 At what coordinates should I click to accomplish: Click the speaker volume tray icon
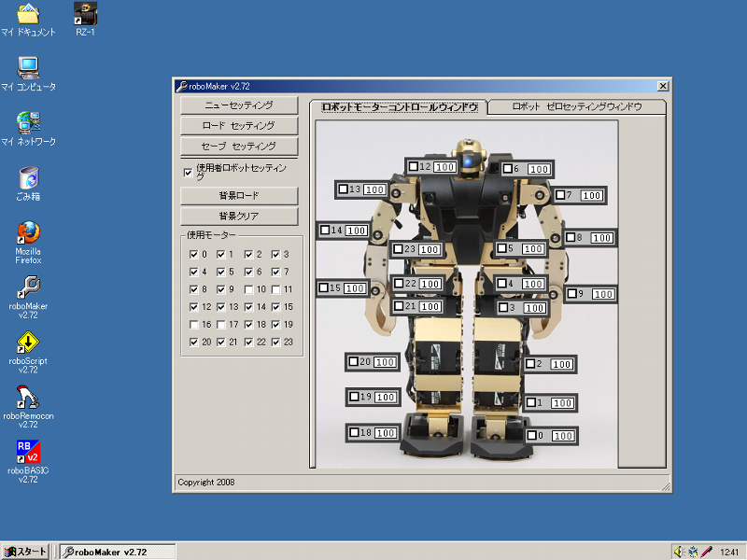pos(679,552)
